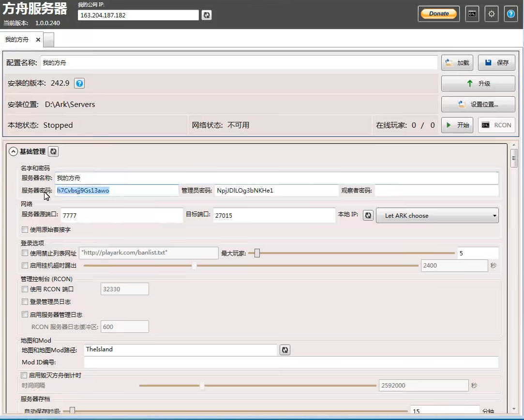Click the 本地状态 Stopped text
The width and height of the screenshot is (524, 420).
(58, 125)
